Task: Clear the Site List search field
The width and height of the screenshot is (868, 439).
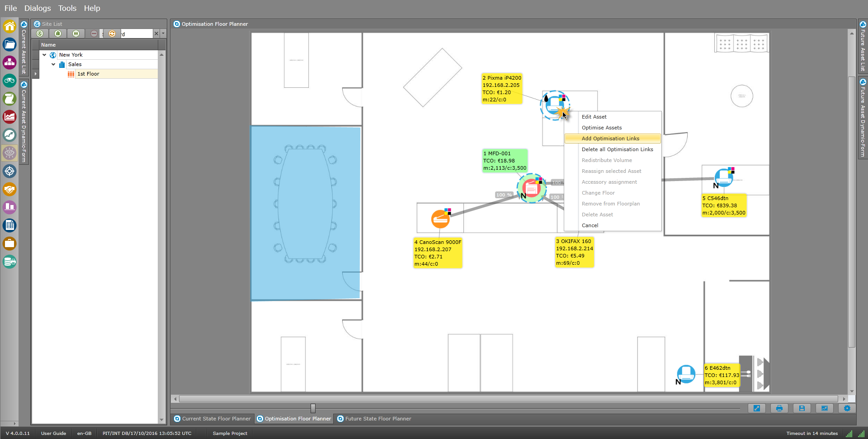Action: 156,33
